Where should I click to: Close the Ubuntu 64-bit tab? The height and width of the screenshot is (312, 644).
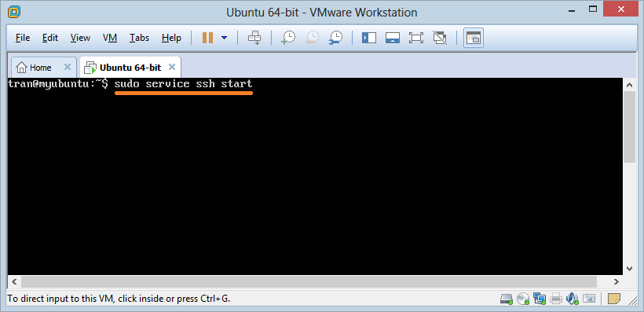click(172, 67)
